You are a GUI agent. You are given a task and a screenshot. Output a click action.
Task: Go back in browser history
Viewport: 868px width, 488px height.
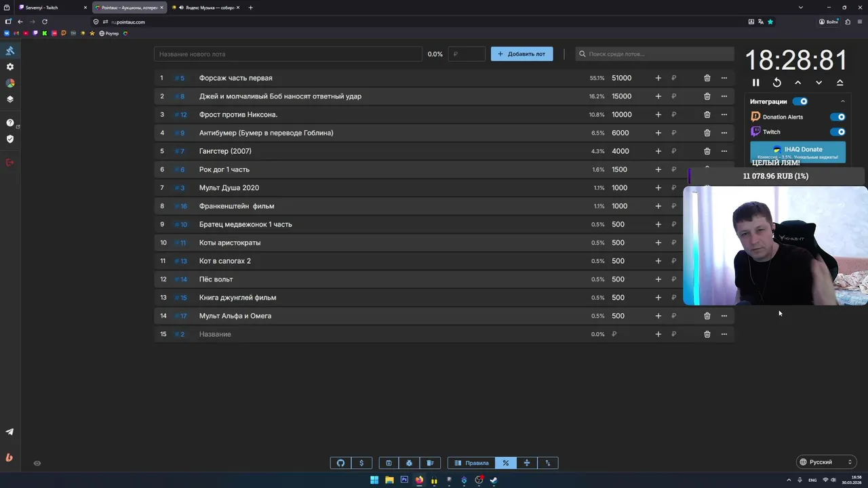point(20,22)
